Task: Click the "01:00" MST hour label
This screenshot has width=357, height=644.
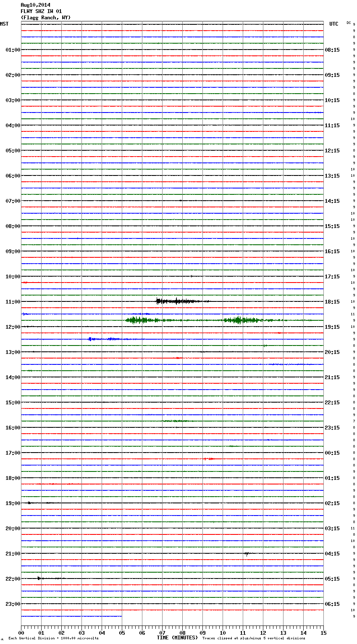Action: click(13, 50)
